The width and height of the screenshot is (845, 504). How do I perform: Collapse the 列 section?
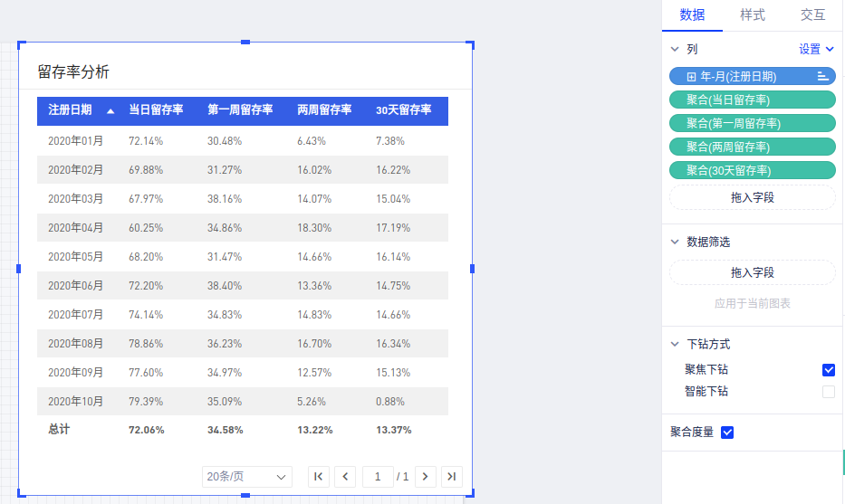point(674,50)
